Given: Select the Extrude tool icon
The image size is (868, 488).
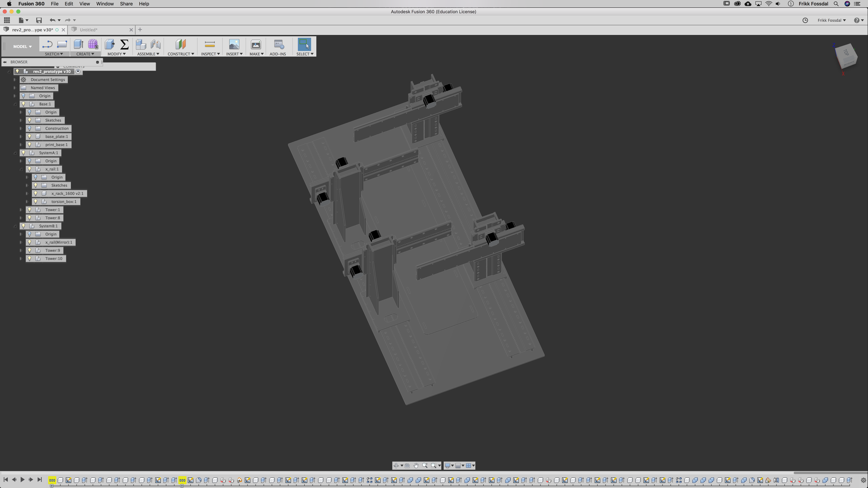Looking at the screenshot, I should pyautogui.click(x=78, y=44).
